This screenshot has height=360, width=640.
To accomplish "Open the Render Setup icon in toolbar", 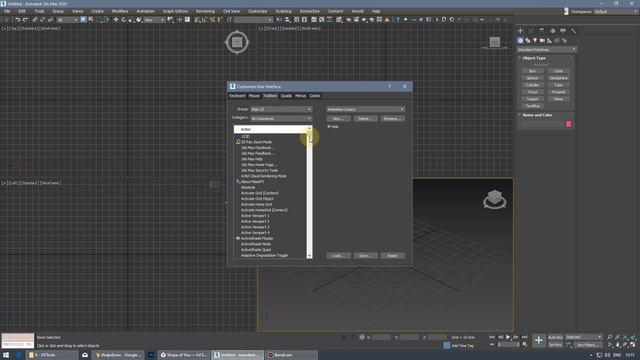I will (x=356, y=20).
